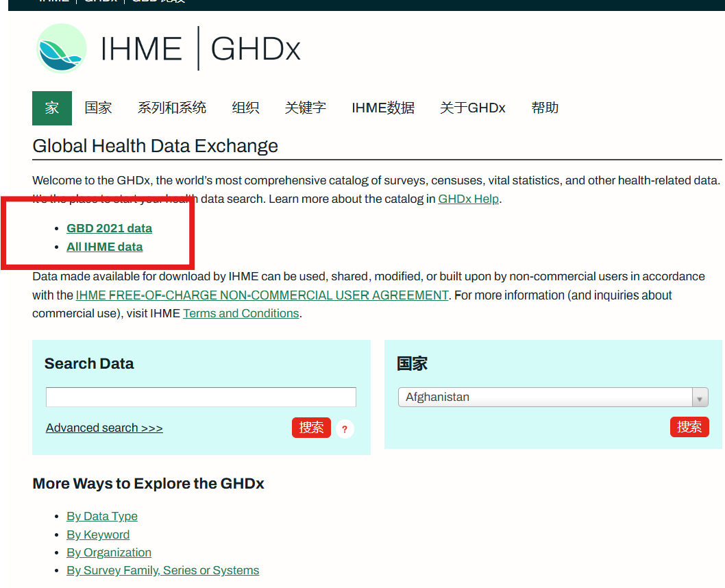Image resolution: width=725 pixels, height=588 pixels.
Task: Expand the Afghanistan country dropdown
Action: coord(553,397)
